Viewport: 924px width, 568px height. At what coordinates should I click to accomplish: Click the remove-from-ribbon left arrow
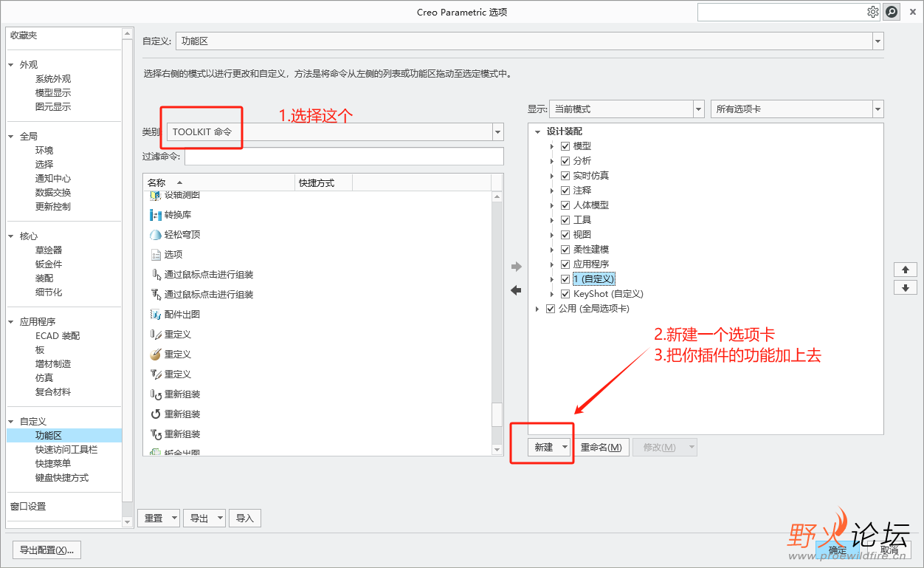pyautogui.click(x=516, y=290)
